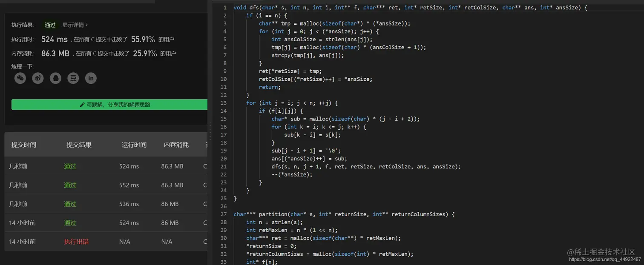Share result via the Weibo icon

38,78
